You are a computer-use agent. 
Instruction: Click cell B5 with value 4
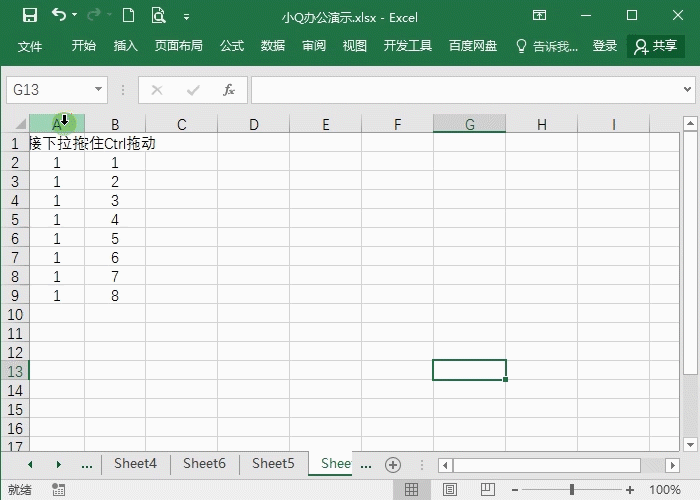(x=115, y=220)
